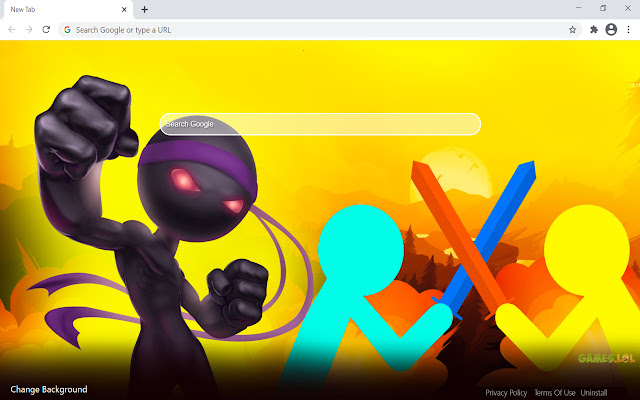The image size is (640, 400).
Task: Click the Search Google box on the page
Action: [x=320, y=124]
